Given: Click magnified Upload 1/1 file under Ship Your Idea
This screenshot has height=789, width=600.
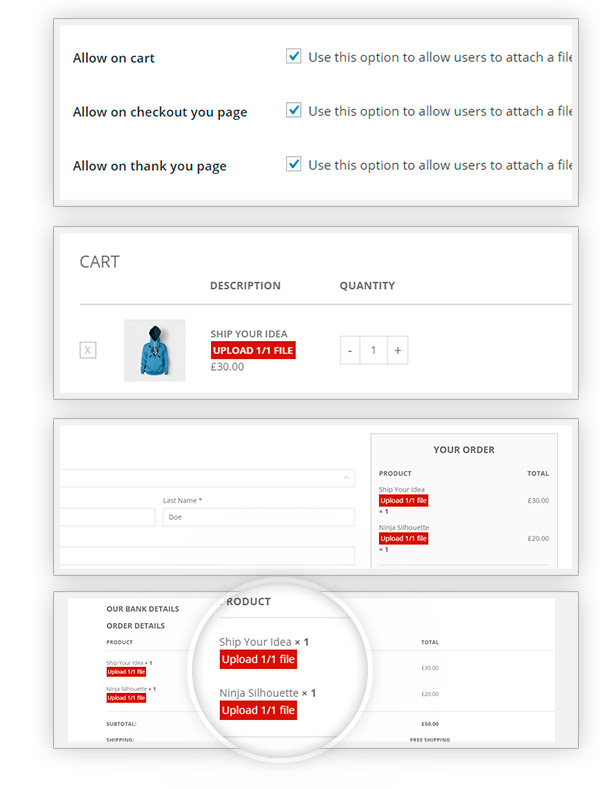Looking at the screenshot, I should [x=258, y=659].
